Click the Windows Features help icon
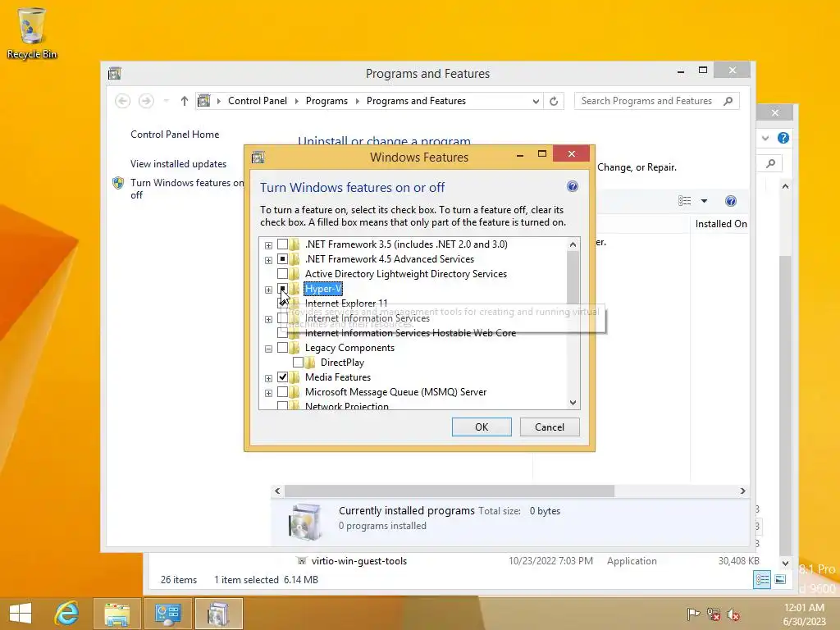 click(x=572, y=186)
